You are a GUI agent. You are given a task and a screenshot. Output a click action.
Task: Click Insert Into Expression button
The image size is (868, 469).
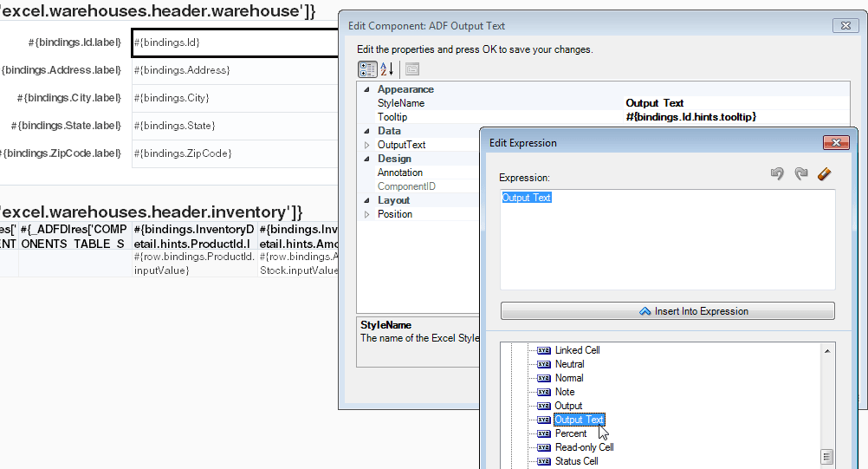[668, 311]
